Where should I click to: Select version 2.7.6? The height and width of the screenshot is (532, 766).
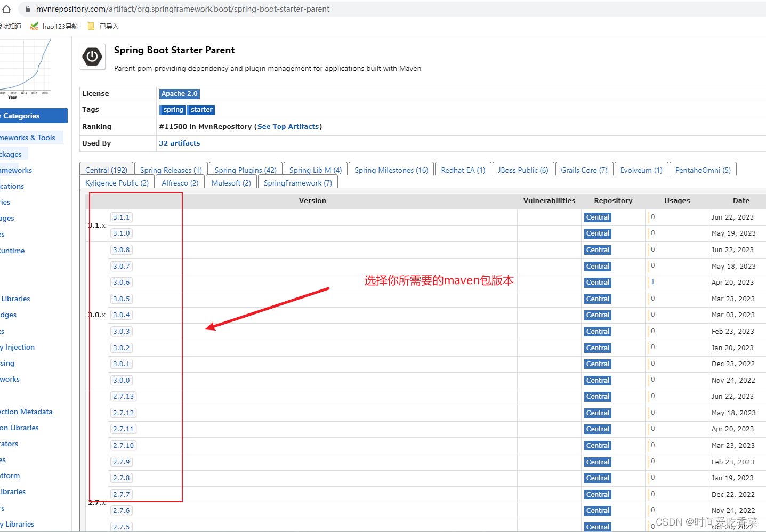(122, 511)
